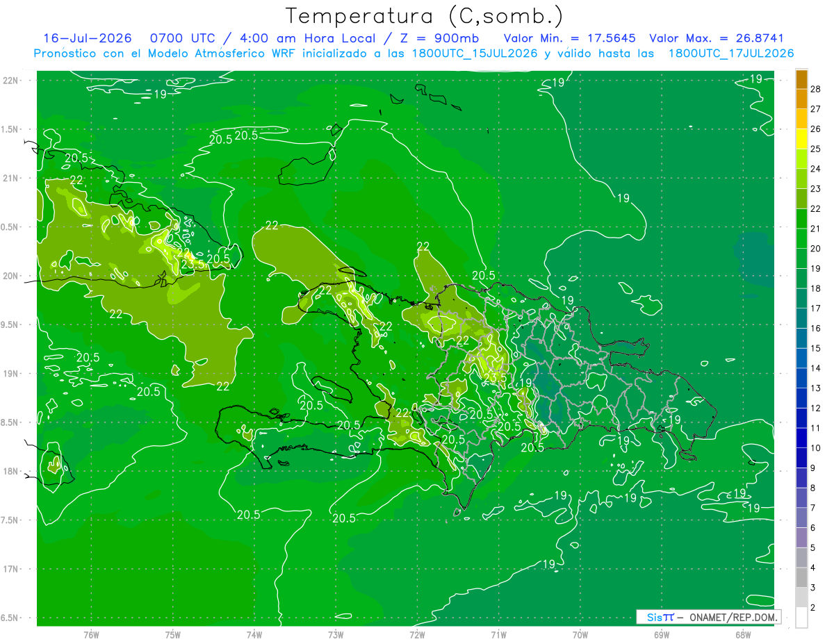834x644 pixels.
Task: Click the "18N" latitude axis label
Action: coord(11,472)
